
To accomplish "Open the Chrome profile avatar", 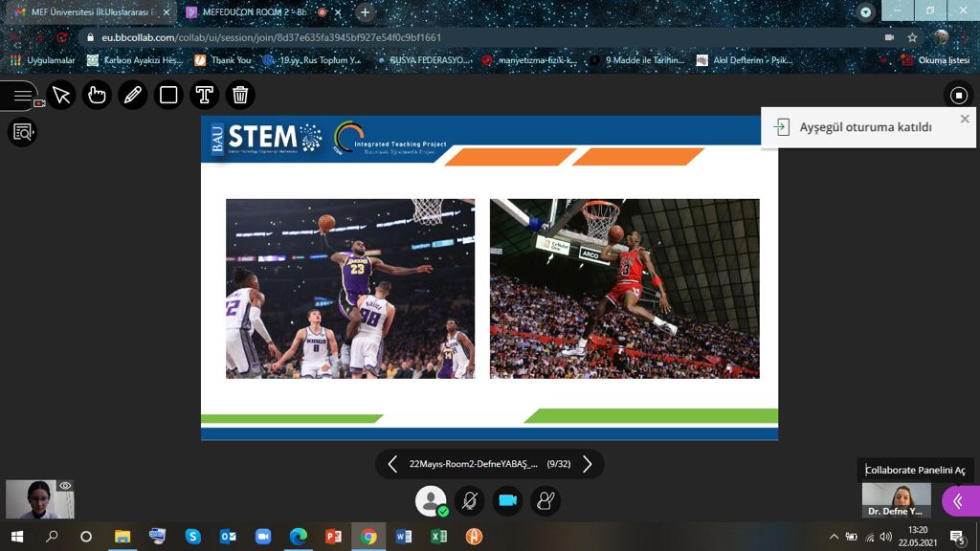I will coord(942,37).
